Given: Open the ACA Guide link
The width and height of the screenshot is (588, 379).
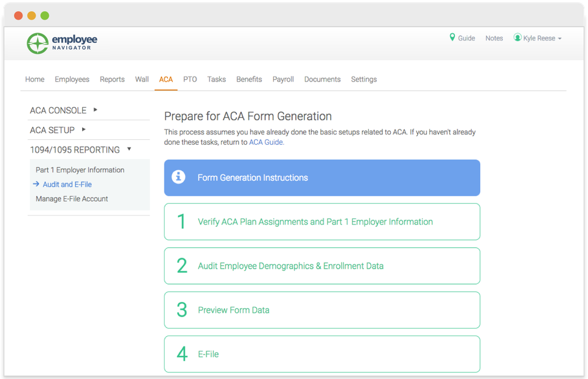Looking at the screenshot, I should (266, 142).
